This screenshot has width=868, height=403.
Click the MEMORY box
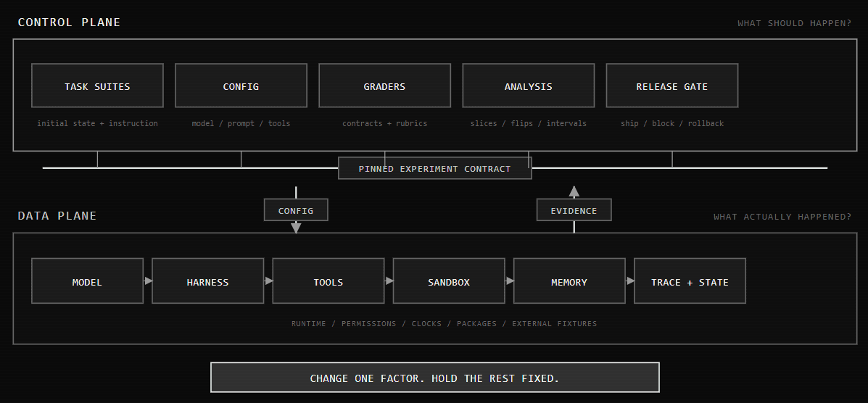point(569,281)
